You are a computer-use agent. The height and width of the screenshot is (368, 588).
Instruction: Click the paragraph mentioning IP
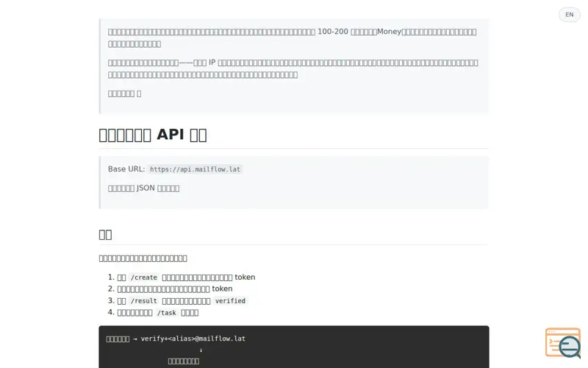(293, 68)
